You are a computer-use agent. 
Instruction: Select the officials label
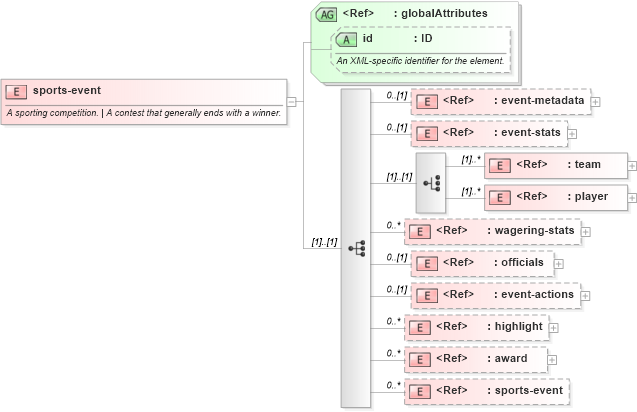click(522, 262)
